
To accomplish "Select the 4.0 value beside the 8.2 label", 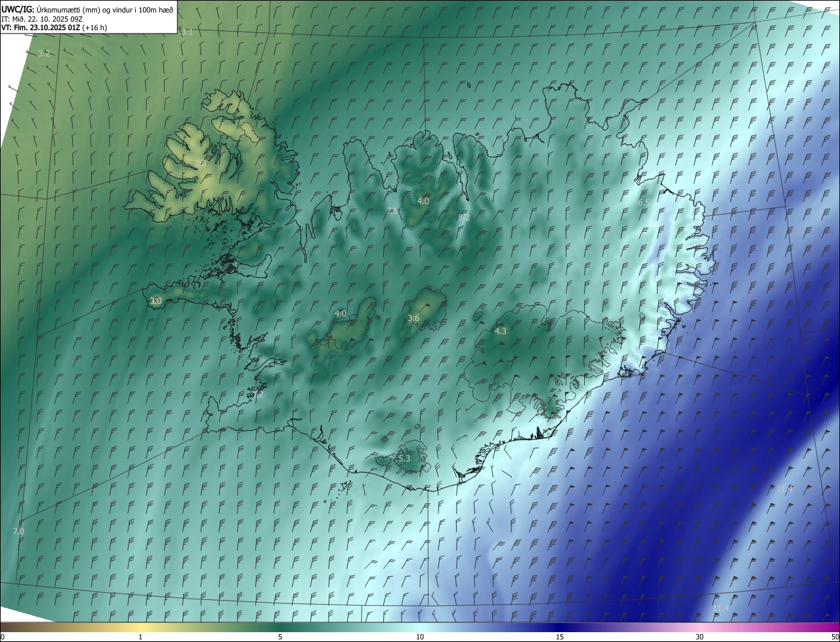I will (x=423, y=201).
